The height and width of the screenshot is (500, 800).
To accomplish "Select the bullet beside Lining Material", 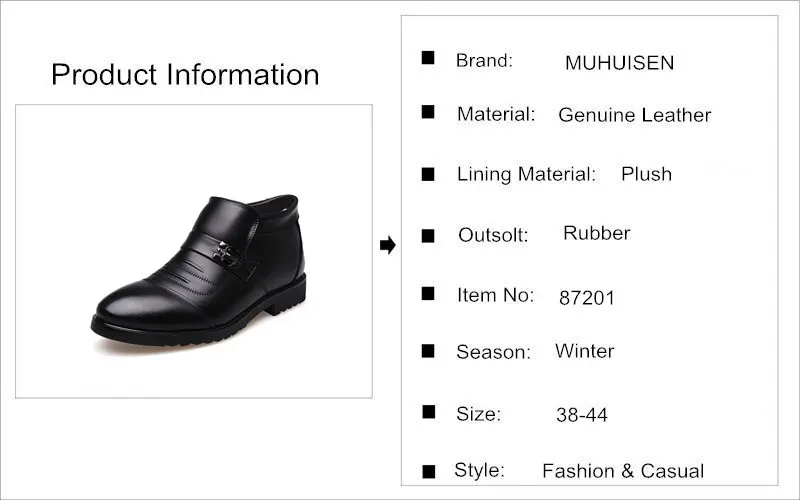I will [428, 174].
